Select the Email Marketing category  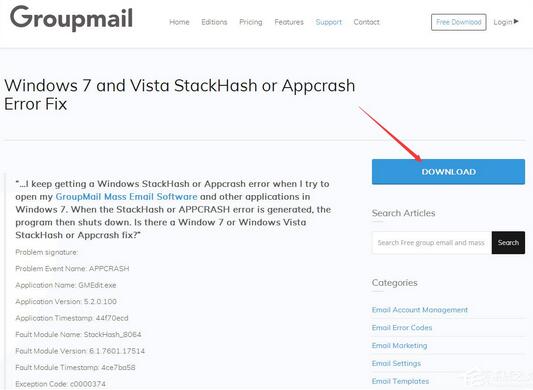click(399, 345)
